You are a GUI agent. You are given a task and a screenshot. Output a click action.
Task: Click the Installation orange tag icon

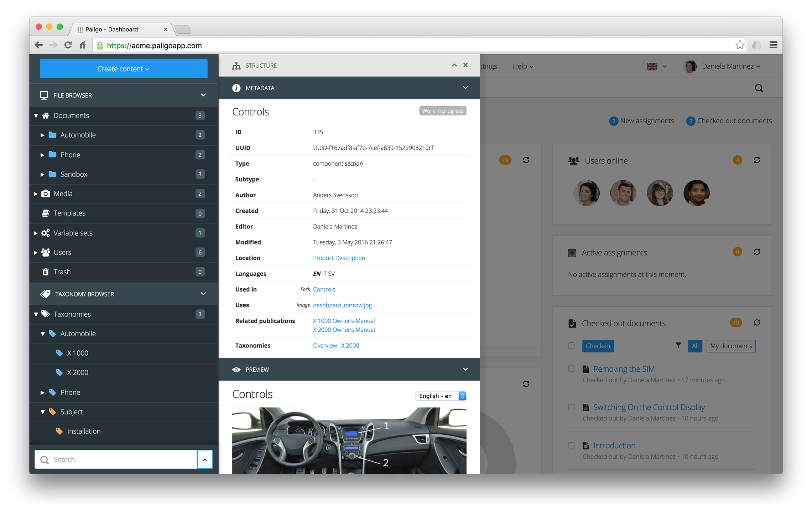pyautogui.click(x=59, y=431)
